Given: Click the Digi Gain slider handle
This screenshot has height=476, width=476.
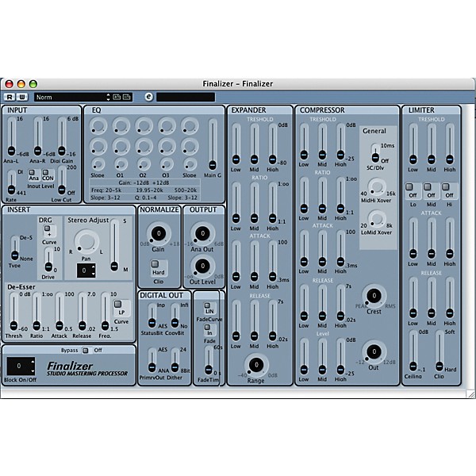Looking at the screenshot, I should (x=62, y=150).
